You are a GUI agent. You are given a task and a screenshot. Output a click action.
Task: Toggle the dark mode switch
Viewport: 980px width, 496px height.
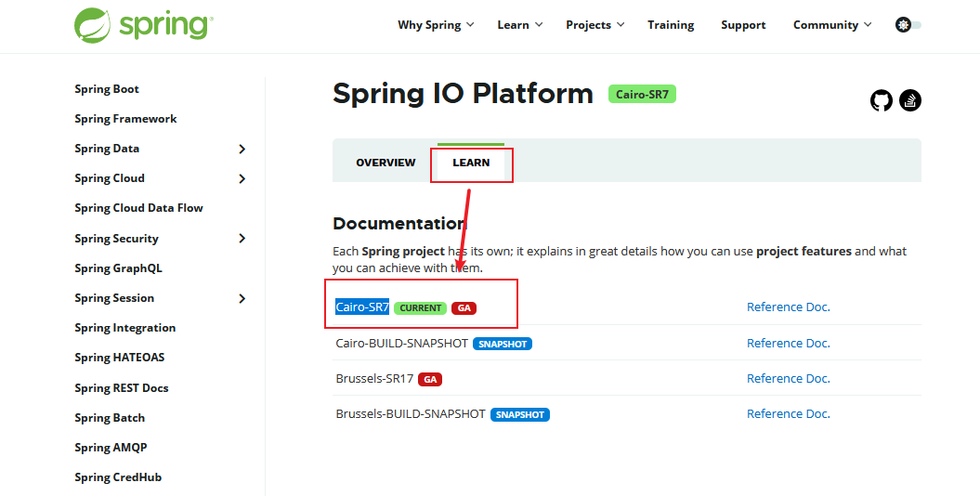point(908,25)
